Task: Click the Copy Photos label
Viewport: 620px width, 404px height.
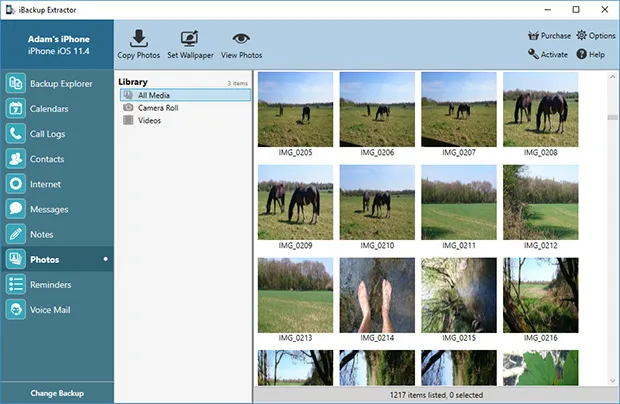Action: click(x=138, y=55)
